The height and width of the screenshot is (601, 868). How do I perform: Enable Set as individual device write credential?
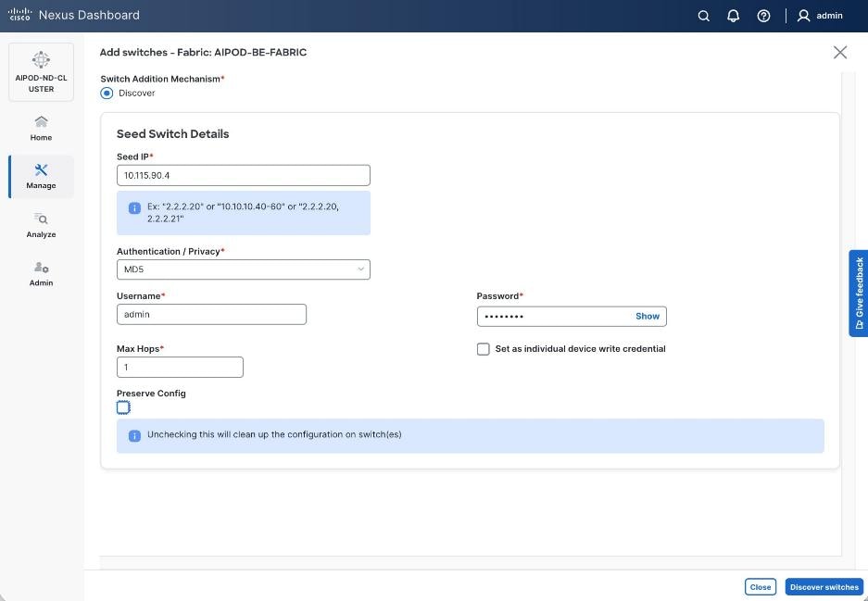click(x=483, y=348)
